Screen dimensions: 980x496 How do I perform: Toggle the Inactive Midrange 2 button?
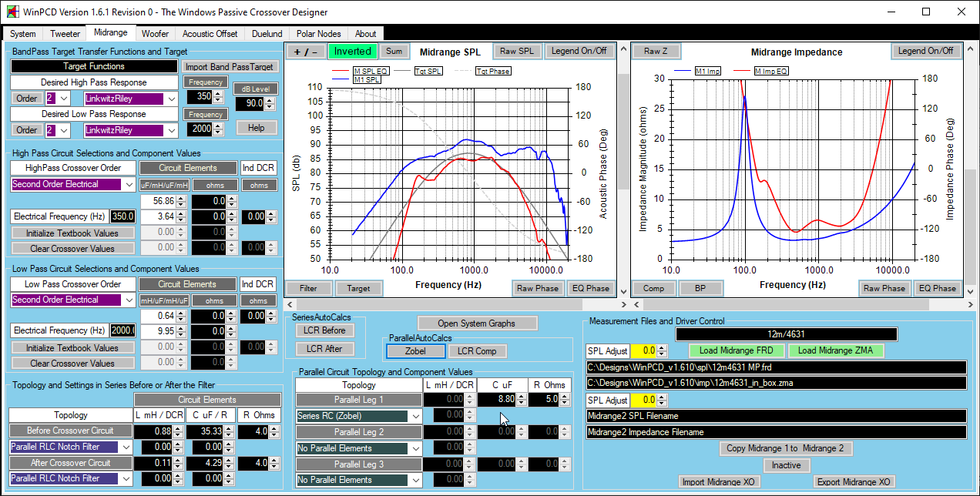(x=786, y=465)
